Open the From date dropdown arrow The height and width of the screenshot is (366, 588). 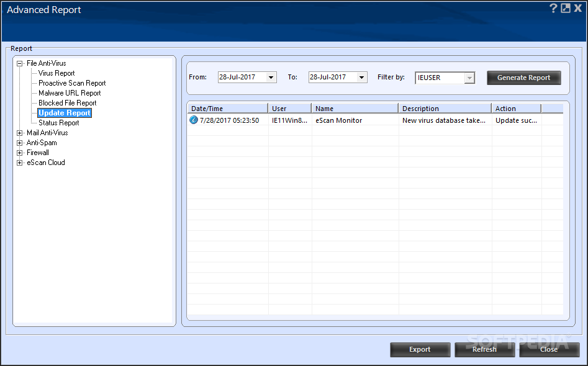(x=271, y=78)
